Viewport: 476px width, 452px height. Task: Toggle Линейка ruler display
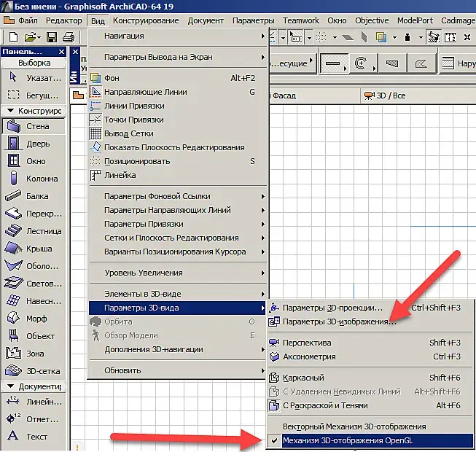[x=178, y=175]
